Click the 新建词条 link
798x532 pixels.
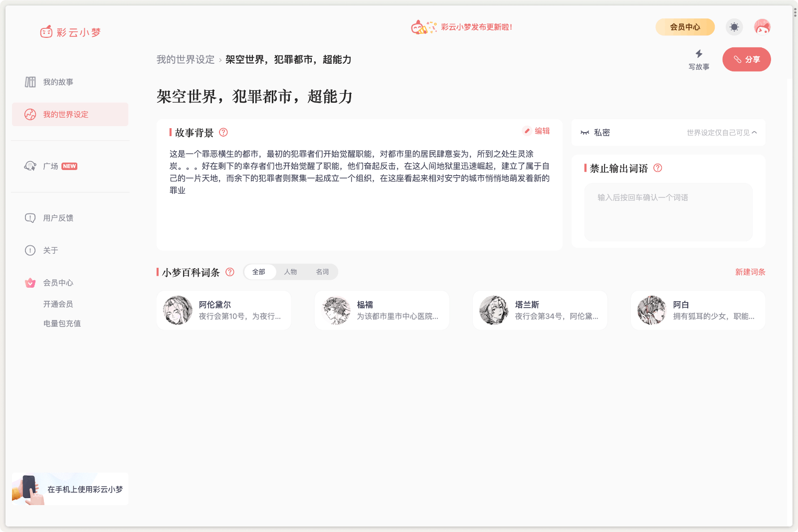click(750, 272)
